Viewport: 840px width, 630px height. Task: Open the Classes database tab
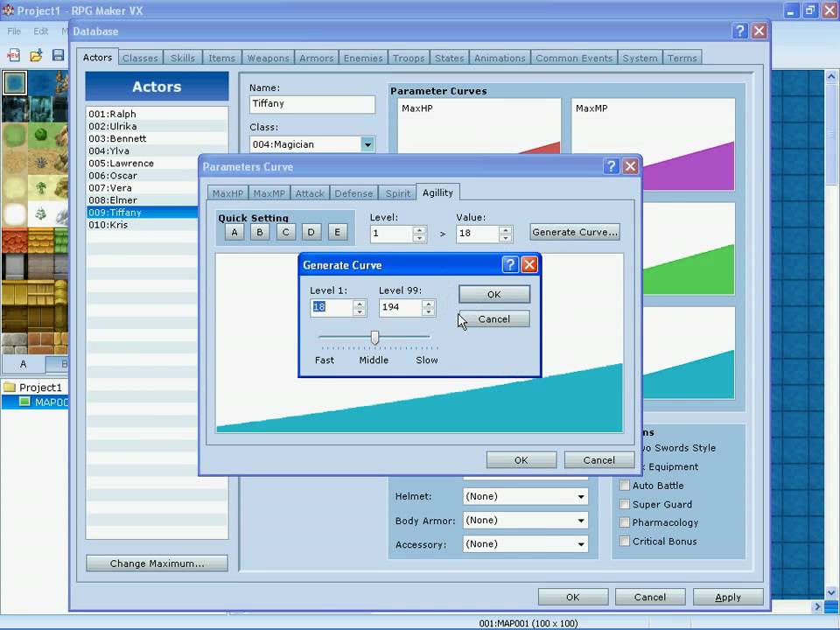point(140,58)
